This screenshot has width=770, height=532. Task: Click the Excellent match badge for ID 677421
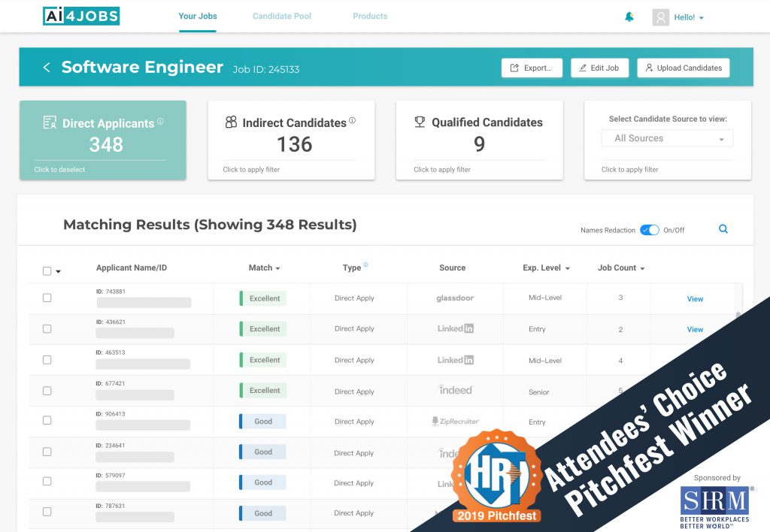click(x=263, y=390)
